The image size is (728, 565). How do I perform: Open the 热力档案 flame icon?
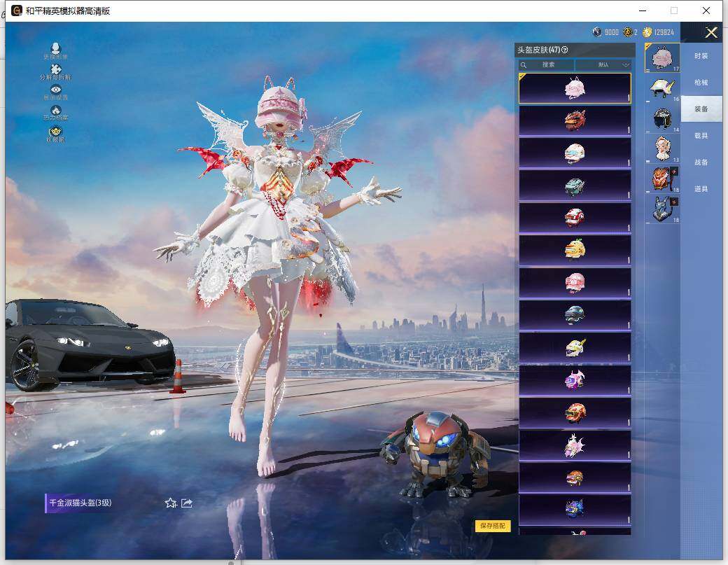(56, 111)
